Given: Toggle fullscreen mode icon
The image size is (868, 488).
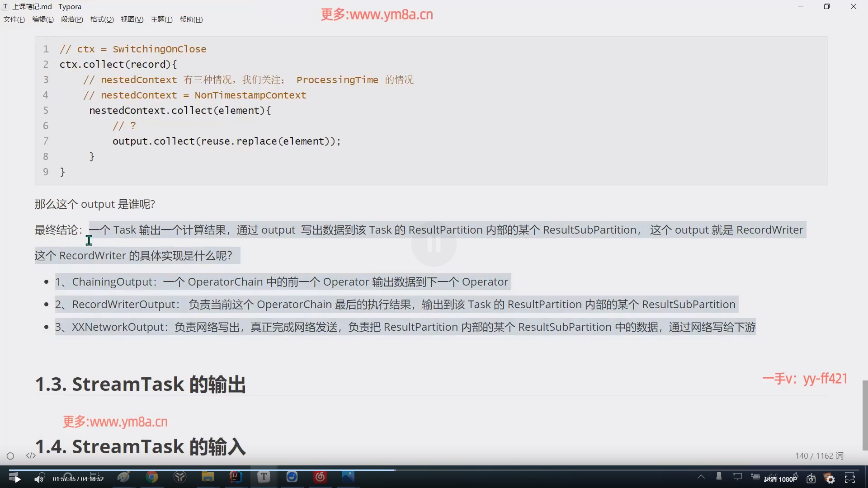Looking at the screenshot, I should point(850,478).
